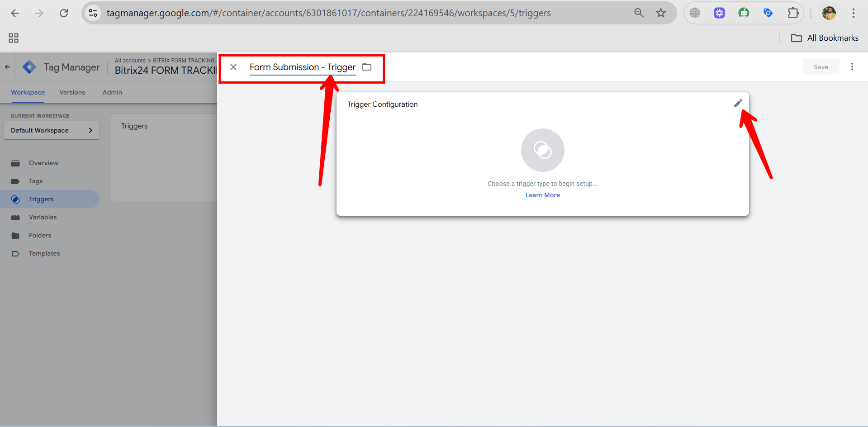The image size is (868, 427).
Task: Open the All Bookmarks folder
Action: [825, 38]
